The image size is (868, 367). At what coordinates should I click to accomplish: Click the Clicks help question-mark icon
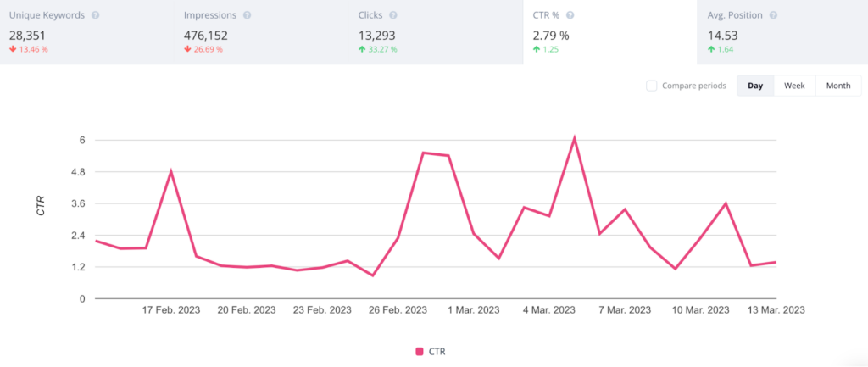coord(394,16)
